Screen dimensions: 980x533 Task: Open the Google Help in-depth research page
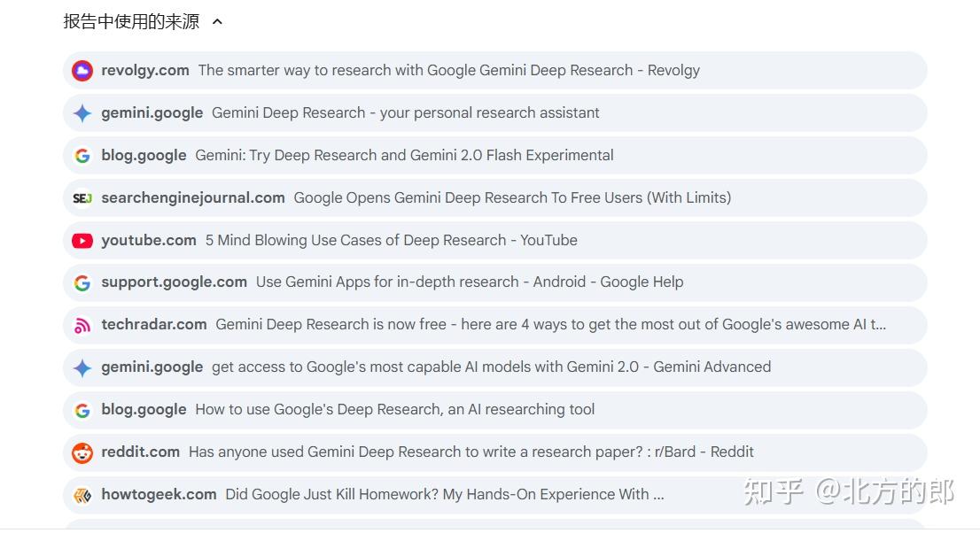pos(468,282)
